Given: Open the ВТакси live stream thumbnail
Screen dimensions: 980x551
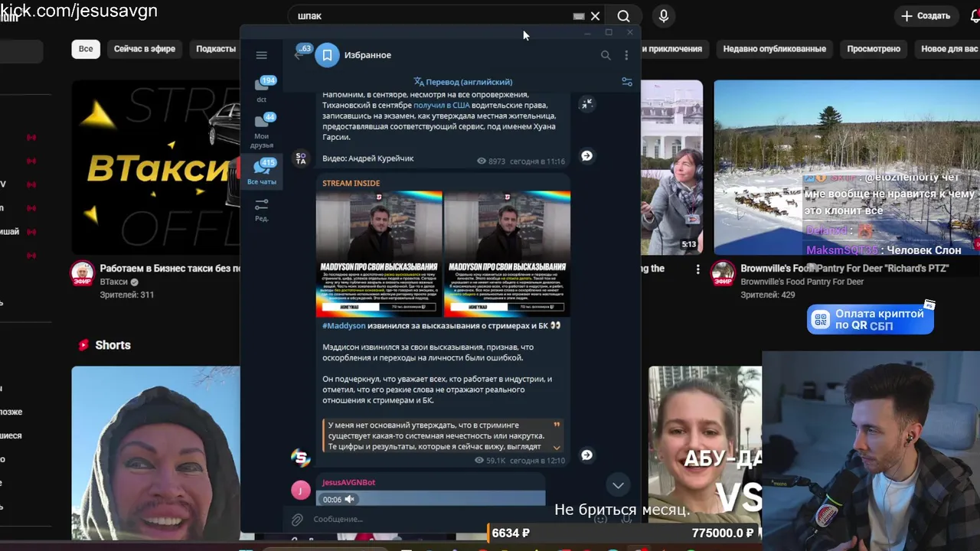Looking at the screenshot, I should [155, 168].
